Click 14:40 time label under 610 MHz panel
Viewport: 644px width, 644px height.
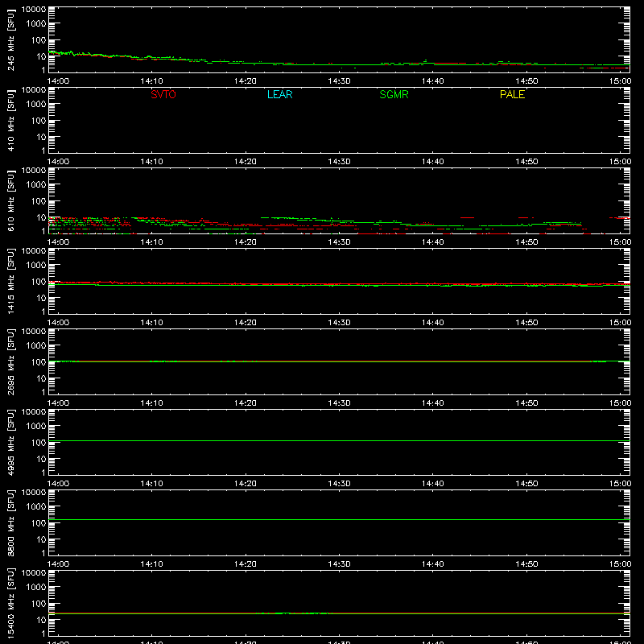point(433,242)
